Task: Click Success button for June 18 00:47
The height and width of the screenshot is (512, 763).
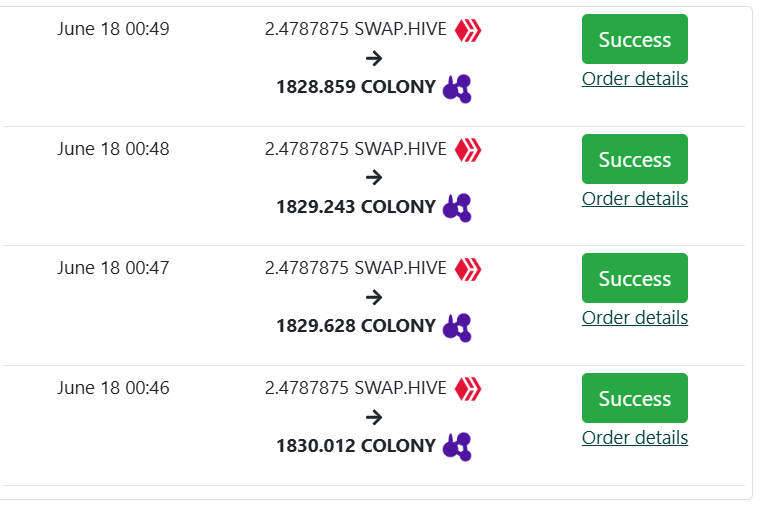Action: click(635, 278)
